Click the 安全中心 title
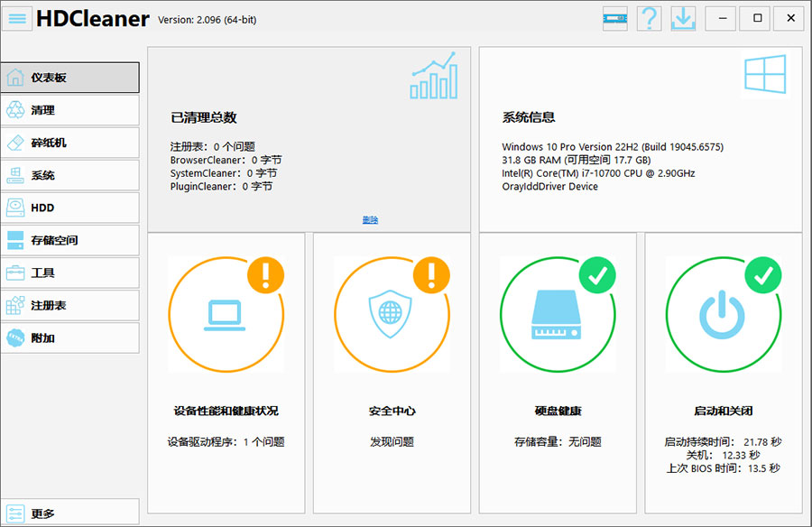Viewport: 812px width, 527px height. tap(392, 411)
